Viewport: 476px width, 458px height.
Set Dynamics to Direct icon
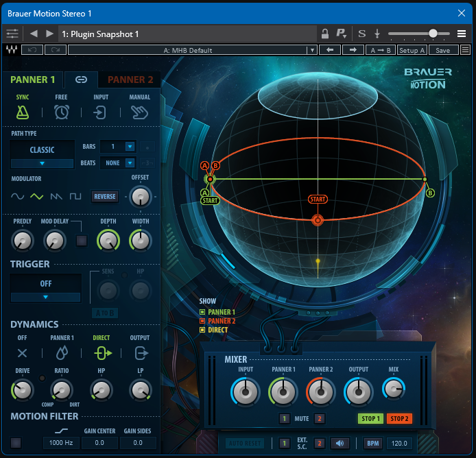pyautogui.click(x=103, y=353)
